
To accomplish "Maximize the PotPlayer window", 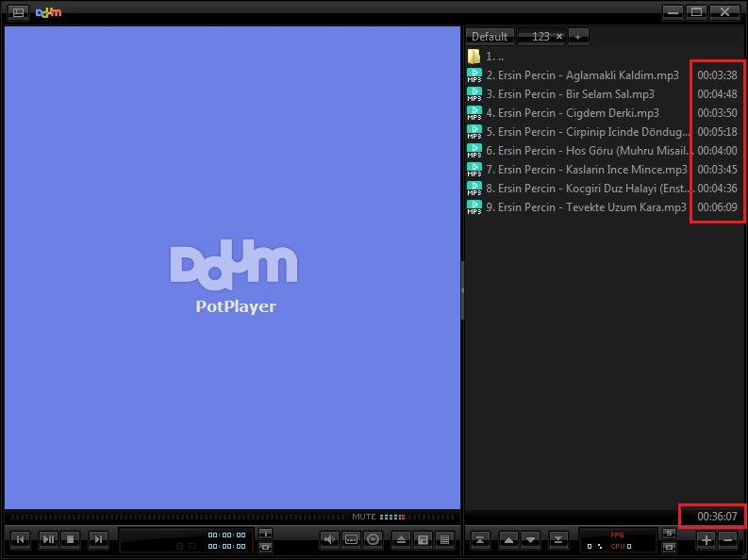I will click(696, 12).
